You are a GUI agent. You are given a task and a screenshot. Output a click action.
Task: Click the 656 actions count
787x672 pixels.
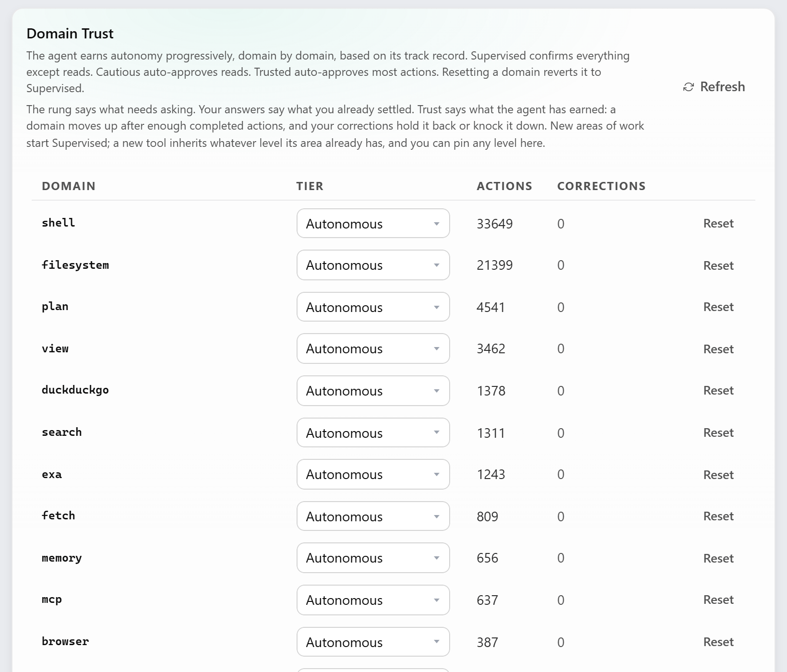[x=488, y=558]
